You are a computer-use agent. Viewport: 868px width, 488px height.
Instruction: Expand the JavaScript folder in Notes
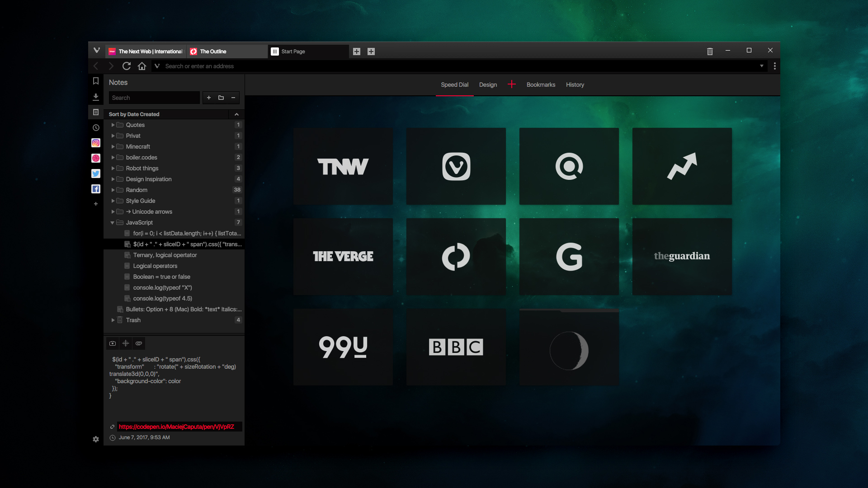[113, 222]
